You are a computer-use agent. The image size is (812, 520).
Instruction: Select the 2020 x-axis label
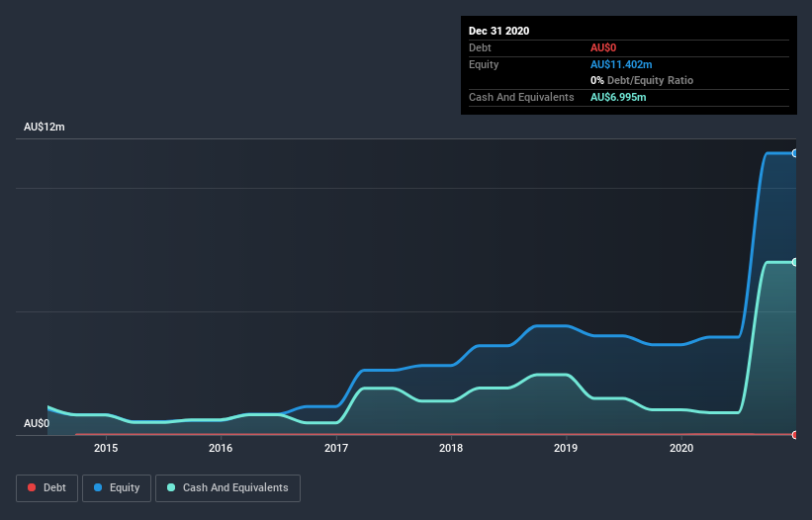681,448
